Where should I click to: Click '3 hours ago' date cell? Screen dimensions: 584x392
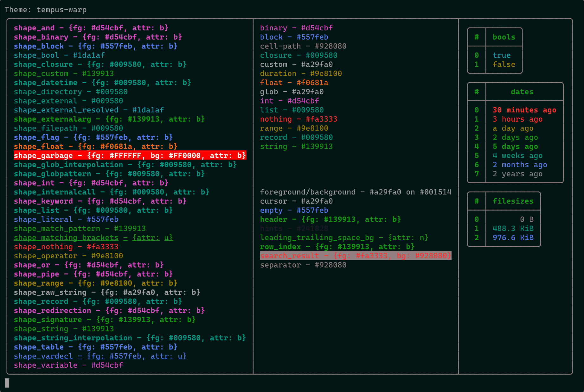(517, 119)
